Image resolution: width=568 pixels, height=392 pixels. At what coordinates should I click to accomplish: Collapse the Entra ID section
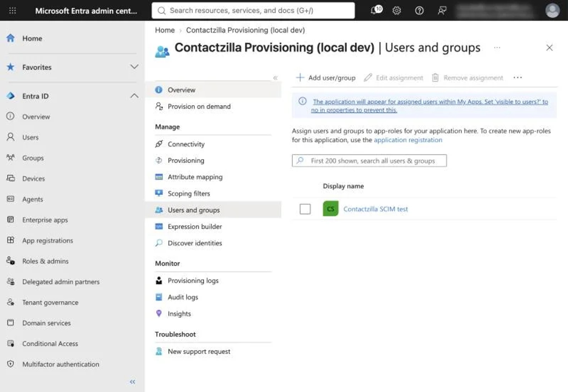tap(134, 96)
